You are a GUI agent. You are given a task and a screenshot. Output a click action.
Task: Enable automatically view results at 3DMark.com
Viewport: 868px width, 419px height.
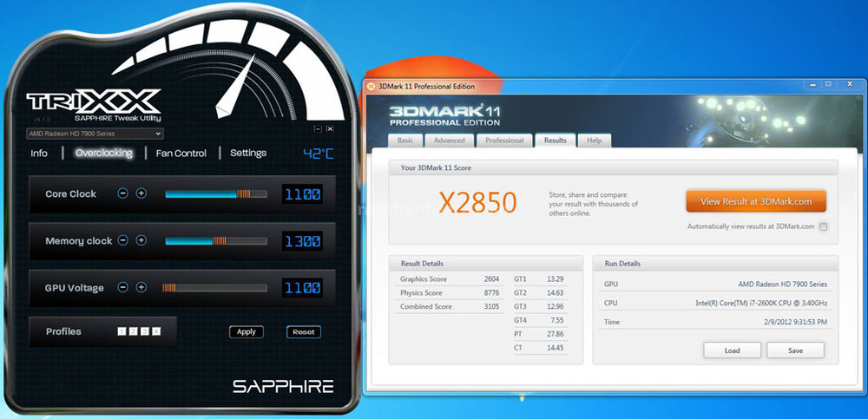click(x=824, y=226)
